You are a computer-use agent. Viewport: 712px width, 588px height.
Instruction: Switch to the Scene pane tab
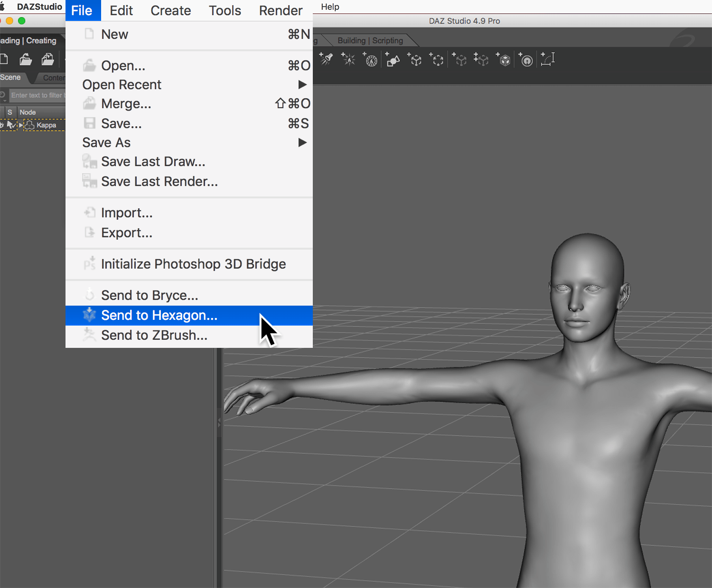coord(10,77)
